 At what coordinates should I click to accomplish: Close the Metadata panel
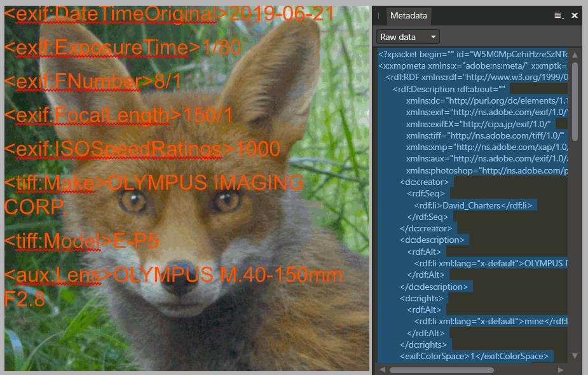[x=575, y=15]
